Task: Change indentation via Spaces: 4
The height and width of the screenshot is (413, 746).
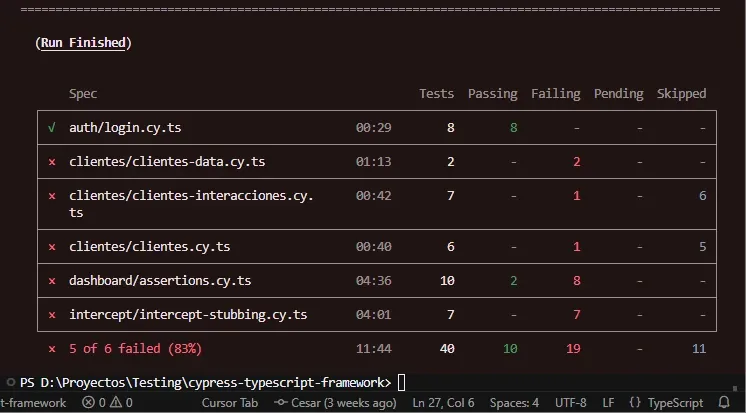Action: (x=514, y=403)
